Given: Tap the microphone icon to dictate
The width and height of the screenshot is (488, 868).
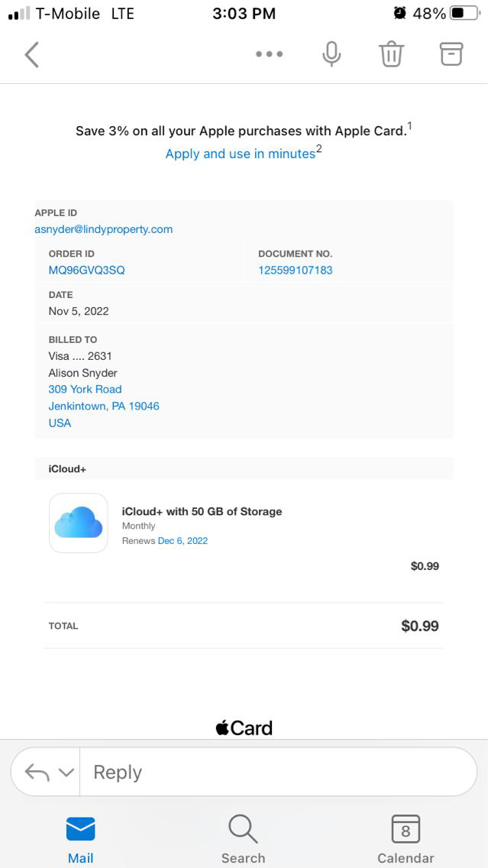Looking at the screenshot, I should pyautogui.click(x=331, y=54).
